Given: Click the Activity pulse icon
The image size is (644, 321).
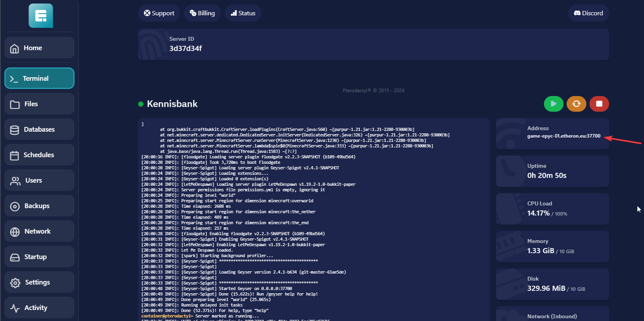Looking at the screenshot, I should [x=15, y=308].
